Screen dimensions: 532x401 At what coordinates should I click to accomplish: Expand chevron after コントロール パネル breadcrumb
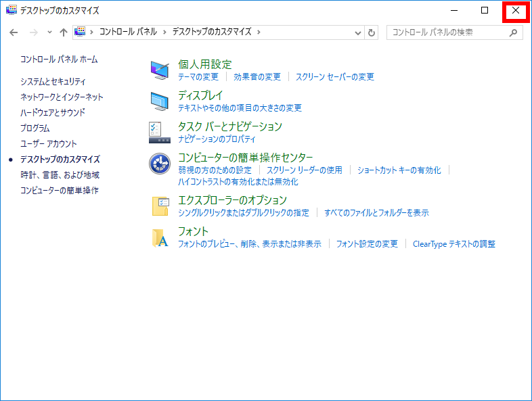coord(164,32)
